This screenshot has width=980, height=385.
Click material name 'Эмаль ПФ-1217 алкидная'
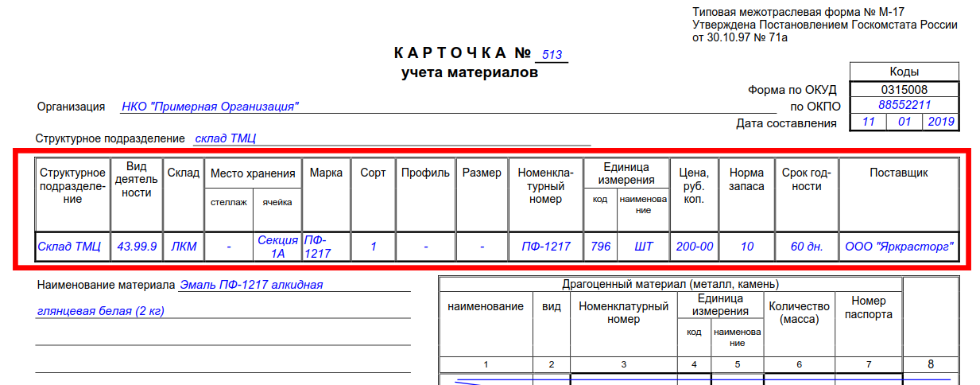251,285
